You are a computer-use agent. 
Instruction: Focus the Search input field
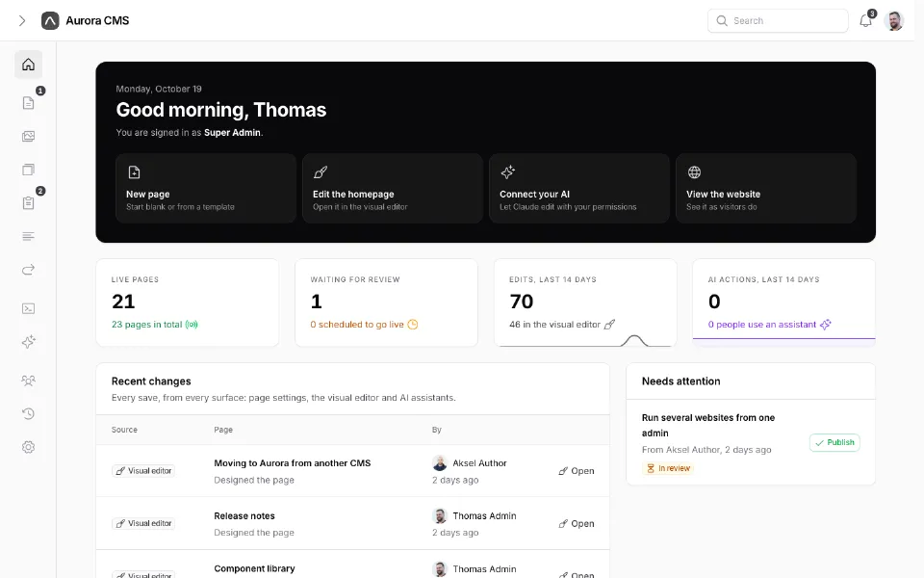pyautogui.click(x=778, y=20)
